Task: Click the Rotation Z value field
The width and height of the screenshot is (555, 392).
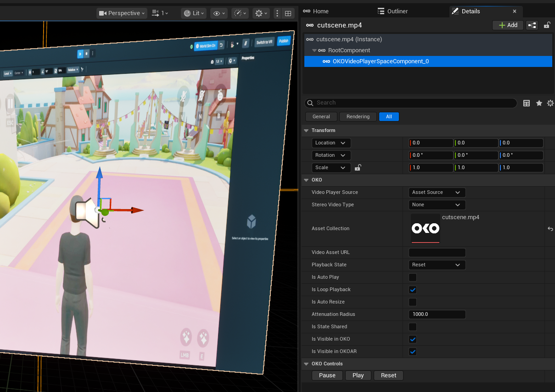Action: pyautogui.click(x=521, y=155)
